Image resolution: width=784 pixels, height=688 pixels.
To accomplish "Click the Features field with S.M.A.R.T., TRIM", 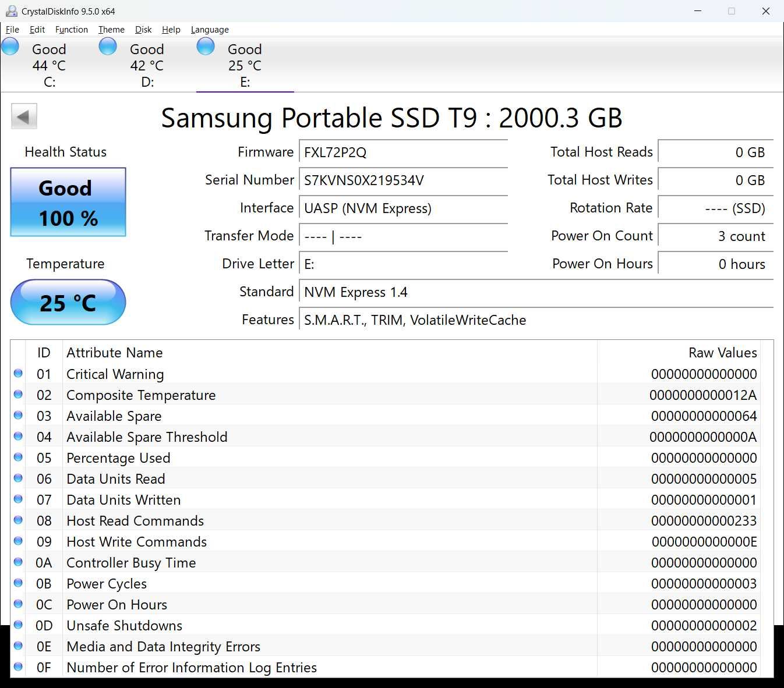I will [x=536, y=320].
